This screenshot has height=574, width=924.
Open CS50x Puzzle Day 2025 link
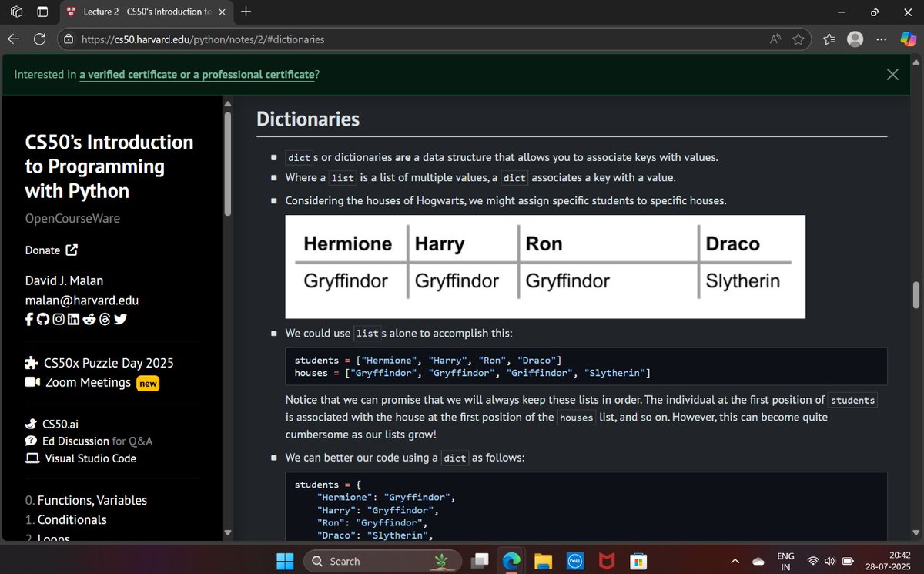[109, 363]
